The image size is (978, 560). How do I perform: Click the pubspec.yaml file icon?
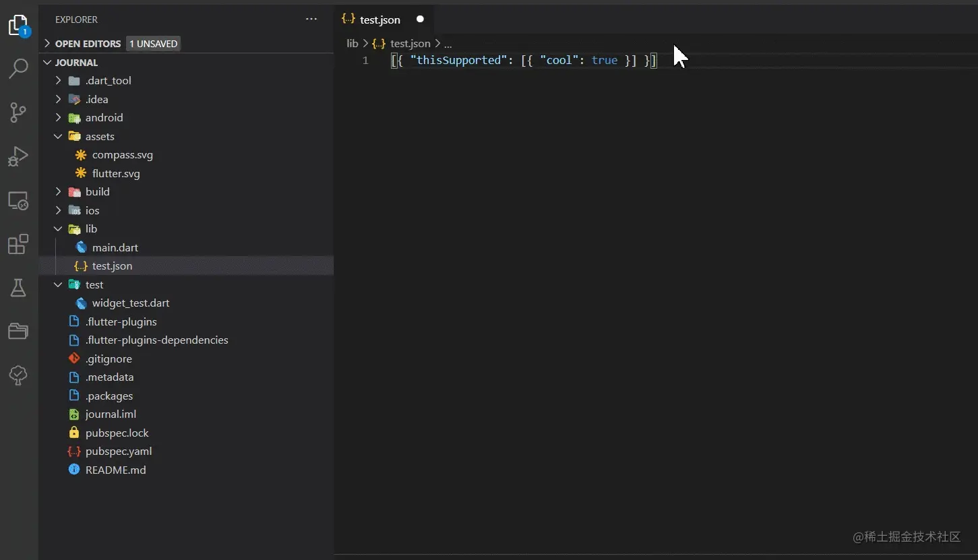[x=74, y=452]
